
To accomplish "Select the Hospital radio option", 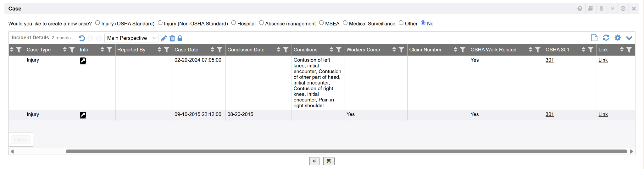I will click(234, 23).
